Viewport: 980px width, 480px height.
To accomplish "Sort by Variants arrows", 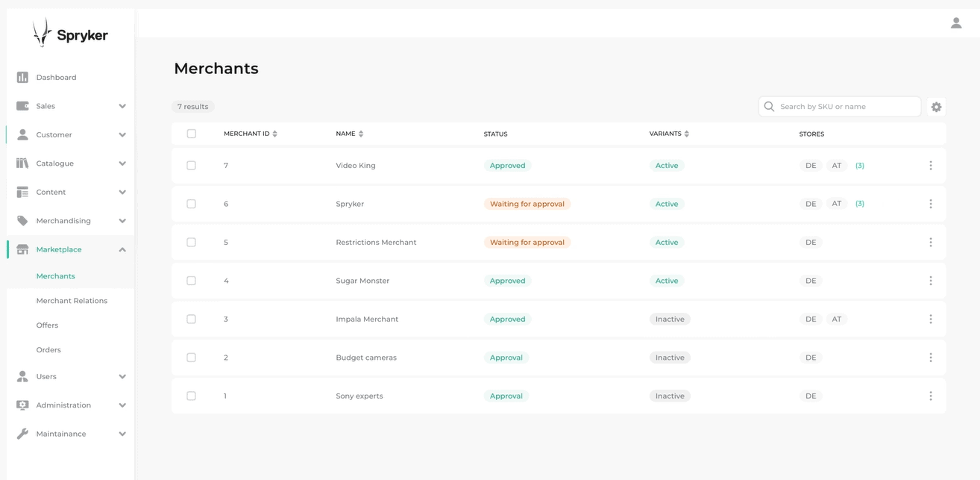I will point(687,134).
